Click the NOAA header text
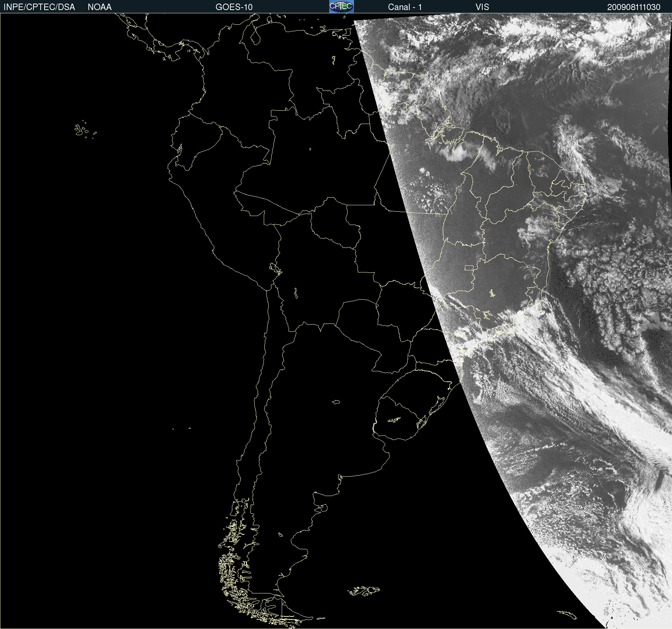672x629 pixels. 100,7
